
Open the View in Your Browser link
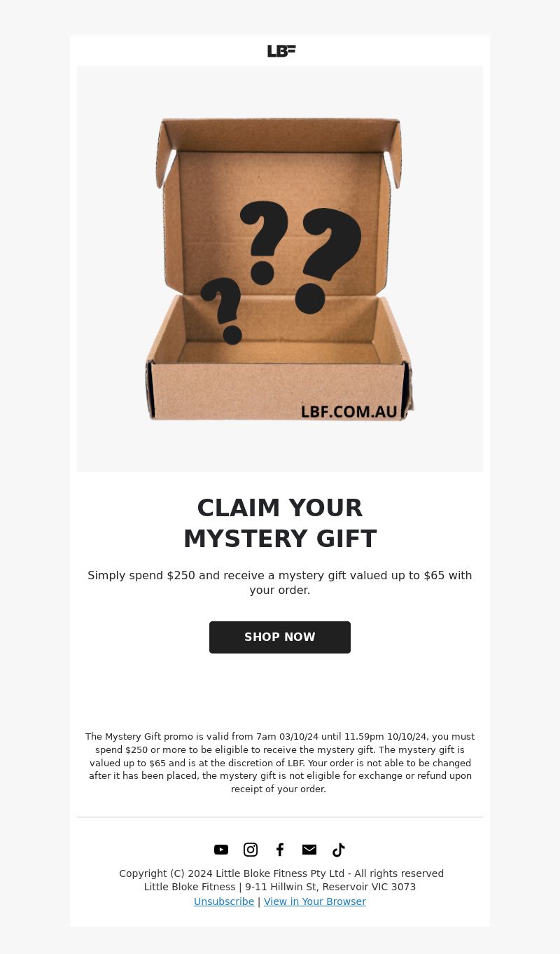315,901
